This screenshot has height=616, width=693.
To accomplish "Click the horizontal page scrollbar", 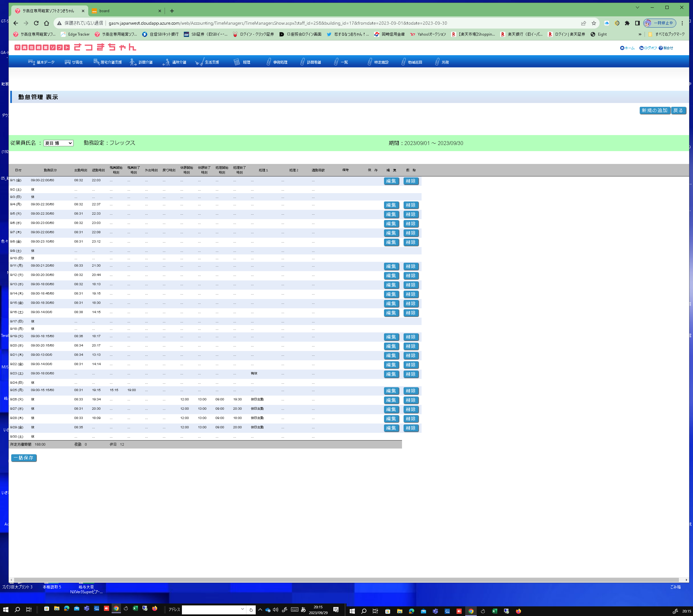I will [x=346, y=580].
